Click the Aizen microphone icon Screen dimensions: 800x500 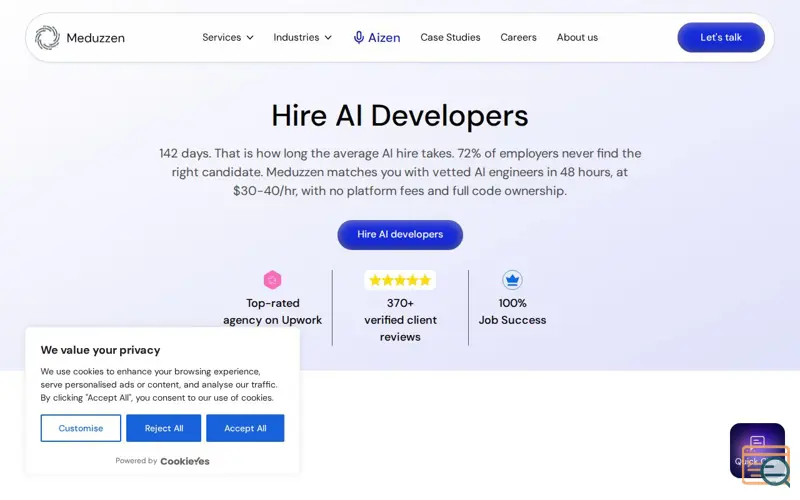[x=359, y=37]
